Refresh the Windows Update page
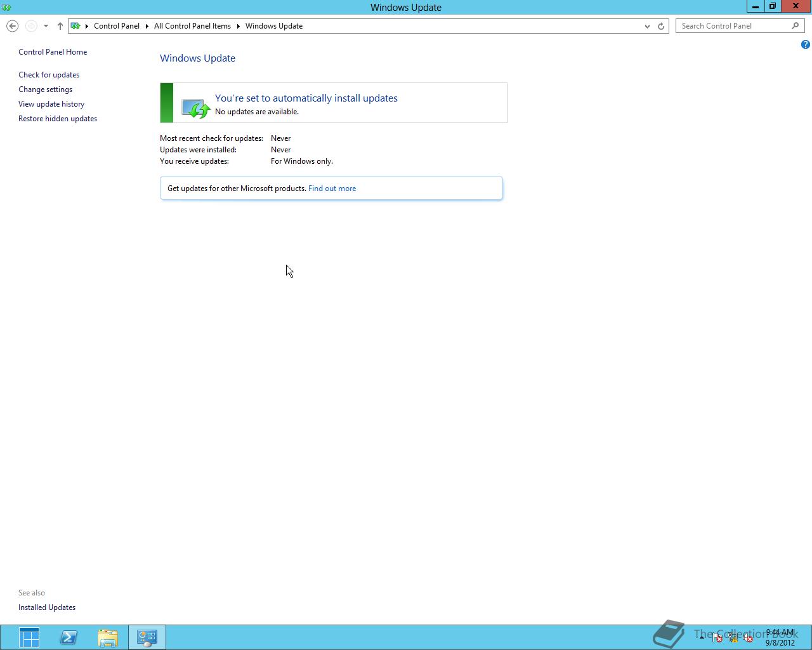The width and height of the screenshot is (812, 650). tap(661, 26)
